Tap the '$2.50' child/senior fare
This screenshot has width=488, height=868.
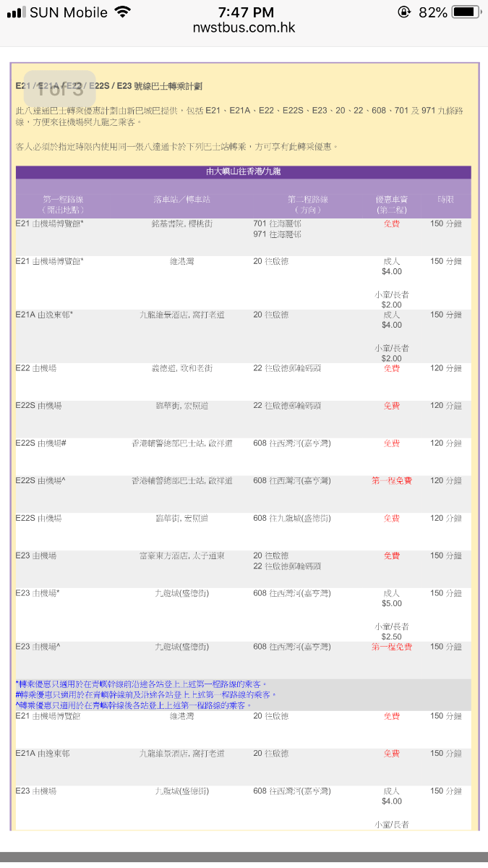point(392,637)
